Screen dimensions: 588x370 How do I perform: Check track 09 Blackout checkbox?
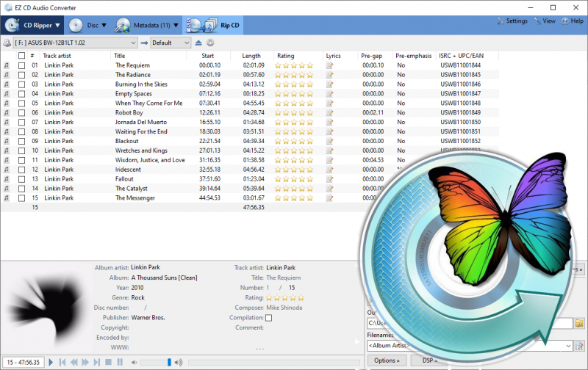click(x=22, y=141)
